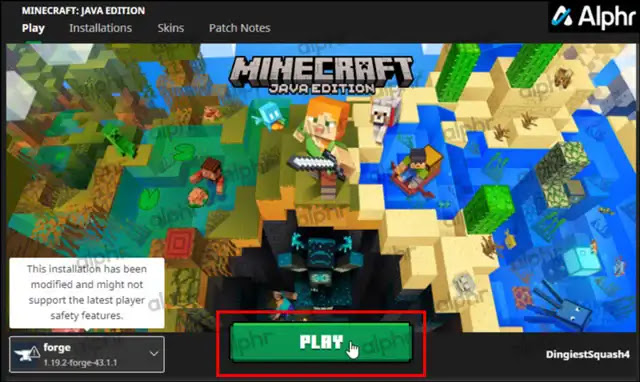The width and height of the screenshot is (640, 382).
Task: Click the modified installation warning tooltip
Action: click(x=87, y=293)
